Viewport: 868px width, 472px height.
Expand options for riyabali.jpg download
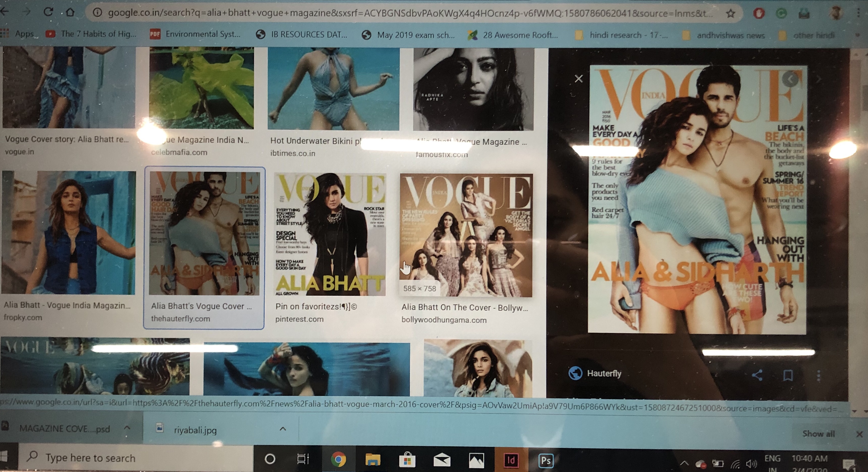click(x=283, y=429)
